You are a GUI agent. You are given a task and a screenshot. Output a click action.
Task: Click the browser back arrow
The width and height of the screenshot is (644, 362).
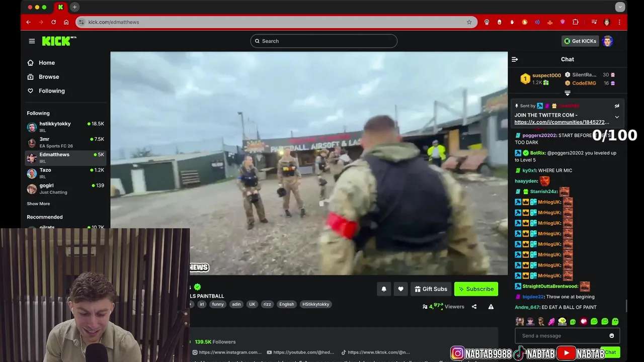29,22
